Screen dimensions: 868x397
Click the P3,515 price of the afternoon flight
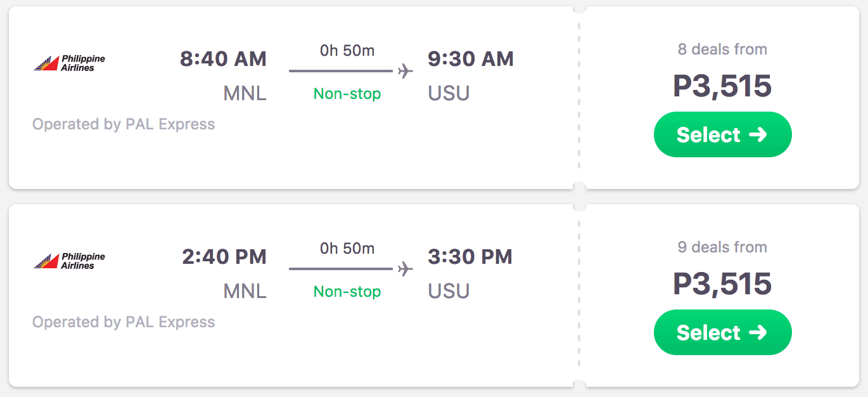(x=722, y=284)
